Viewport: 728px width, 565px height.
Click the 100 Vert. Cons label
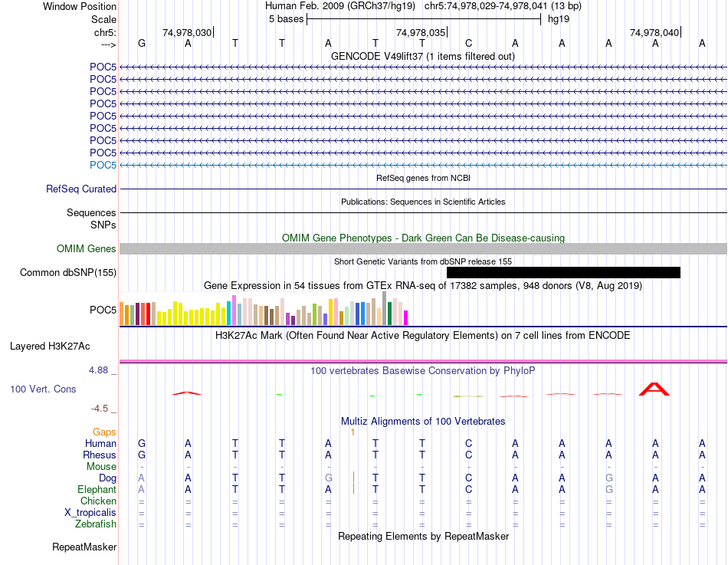point(43,389)
